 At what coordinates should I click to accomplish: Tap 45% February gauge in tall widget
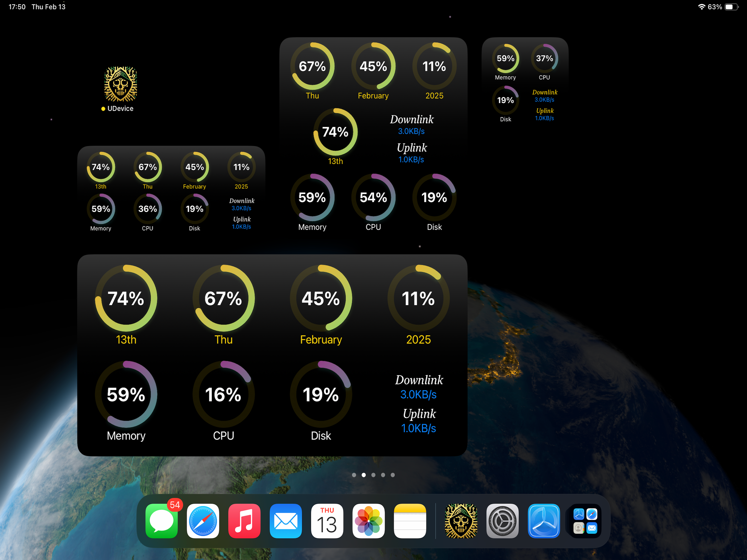pos(373,66)
